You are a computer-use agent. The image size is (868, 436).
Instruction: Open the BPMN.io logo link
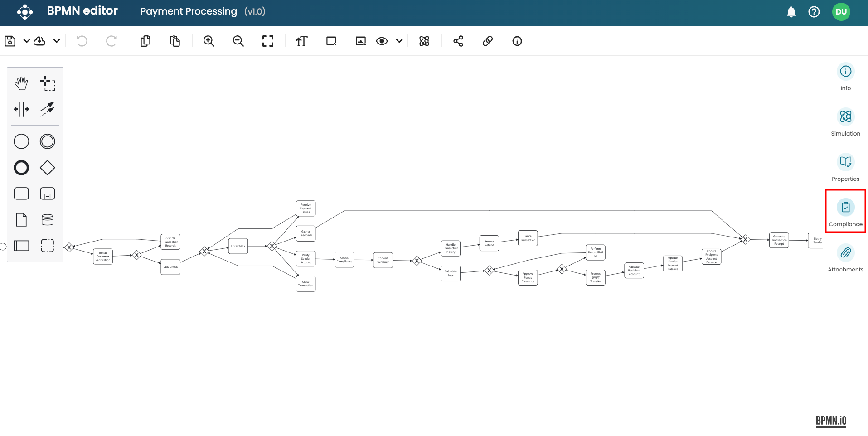831,421
